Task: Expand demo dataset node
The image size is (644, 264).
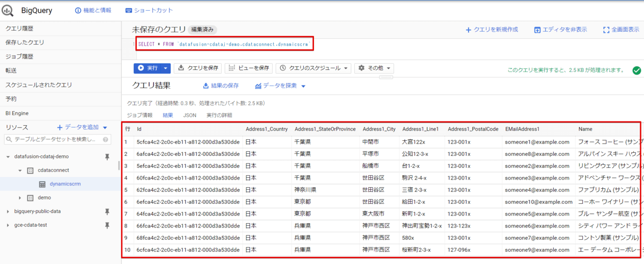Action: [x=19, y=198]
